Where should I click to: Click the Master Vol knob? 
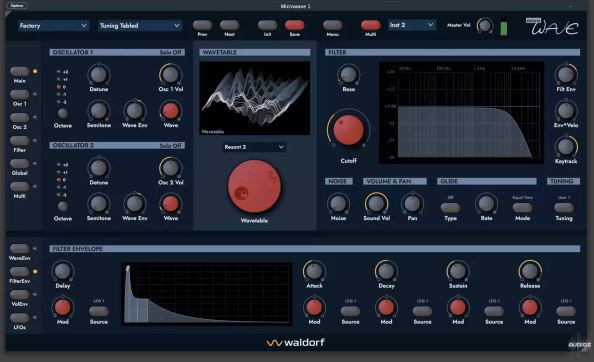click(x=485, y=26)
